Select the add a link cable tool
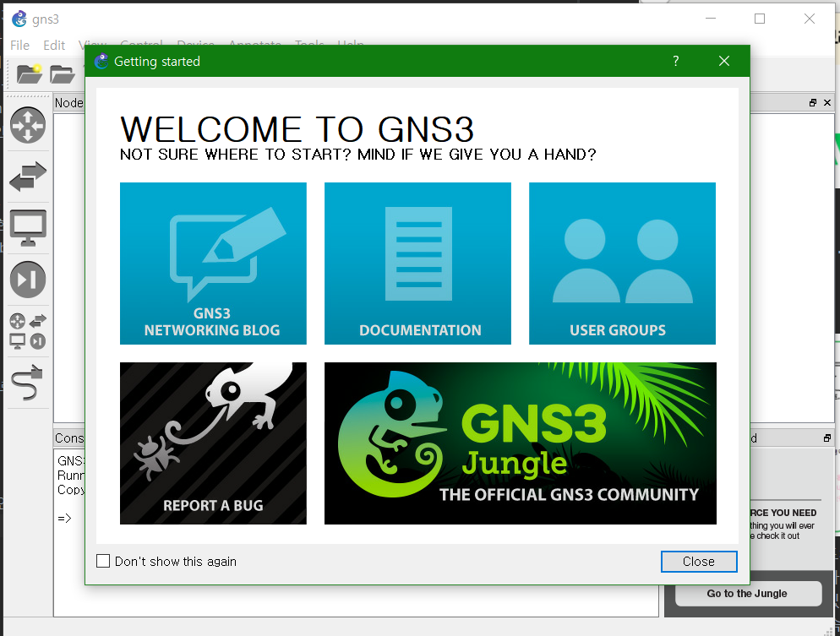This screenshot has width=840, height=636. [x=27, y=383]
